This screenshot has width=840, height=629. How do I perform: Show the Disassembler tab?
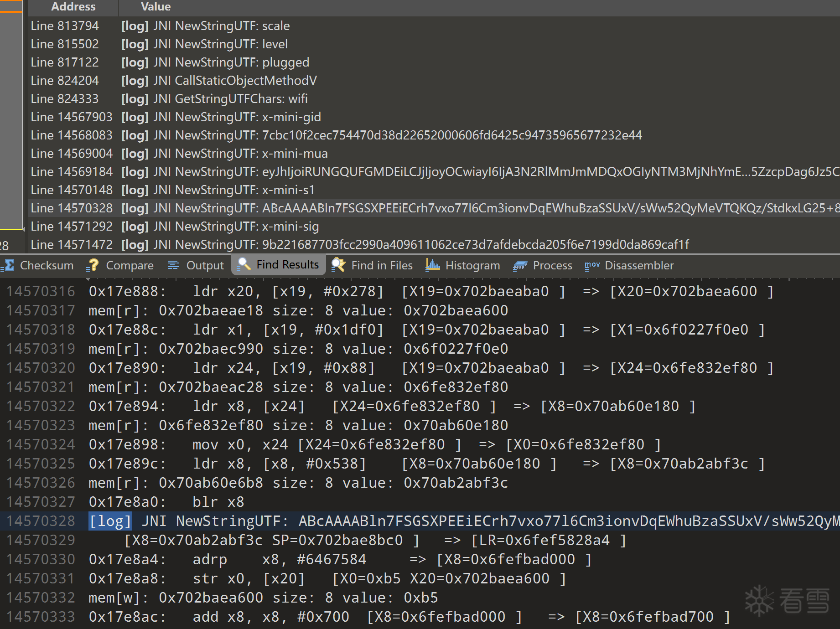(x=629, y=265)
